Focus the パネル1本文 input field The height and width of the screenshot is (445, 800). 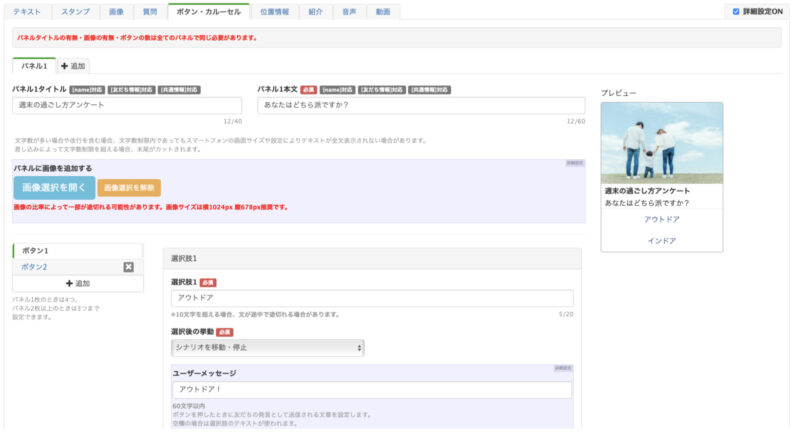coord(420,105)
